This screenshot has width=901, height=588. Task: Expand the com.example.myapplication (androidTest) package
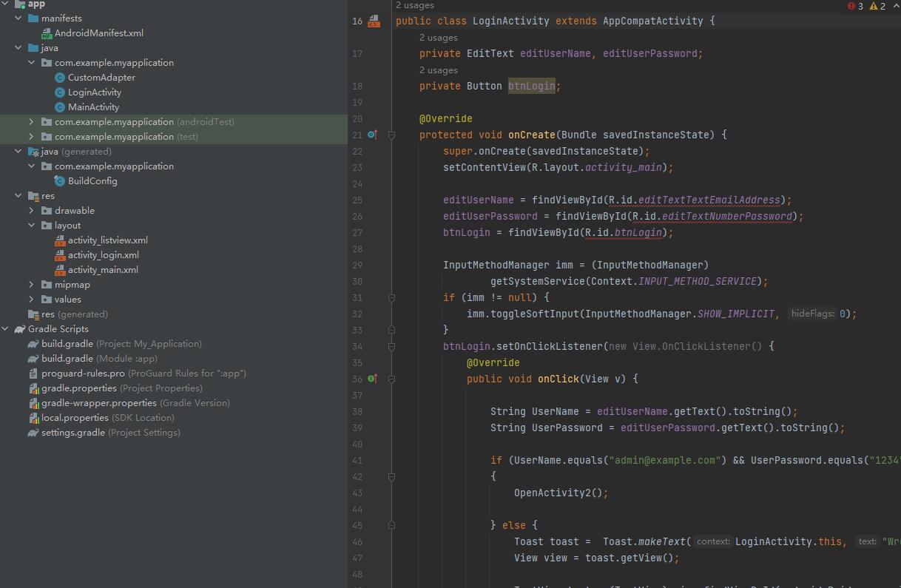[31, 122]
